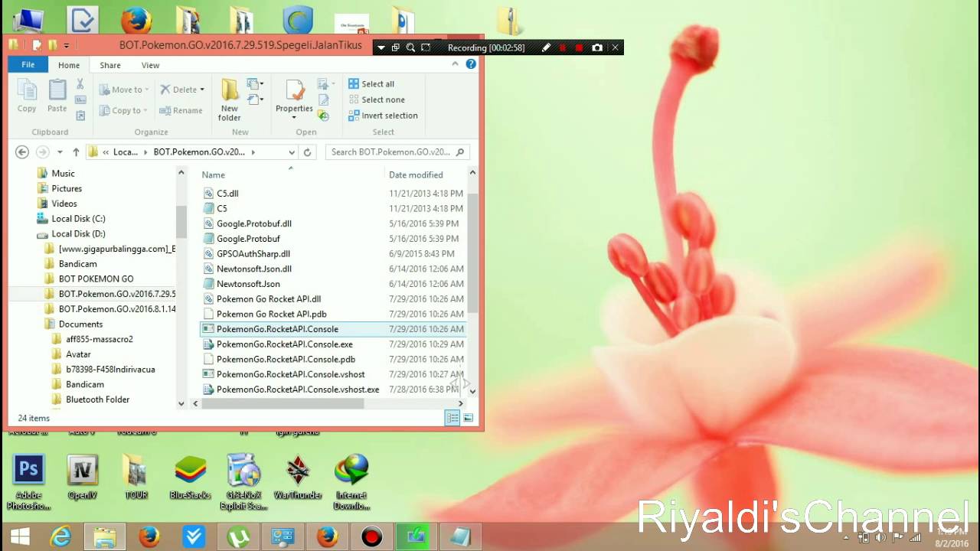Open file History icon in Open group
The width and height of the screenshot is (980, 551).
(x=323, y=116)
